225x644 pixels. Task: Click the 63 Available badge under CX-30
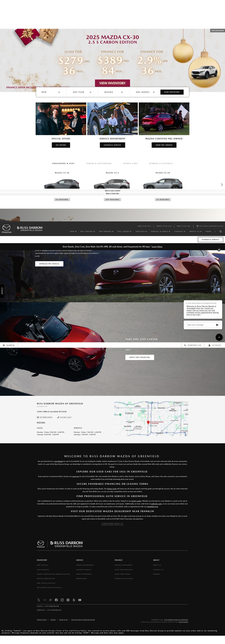point(62,200)
